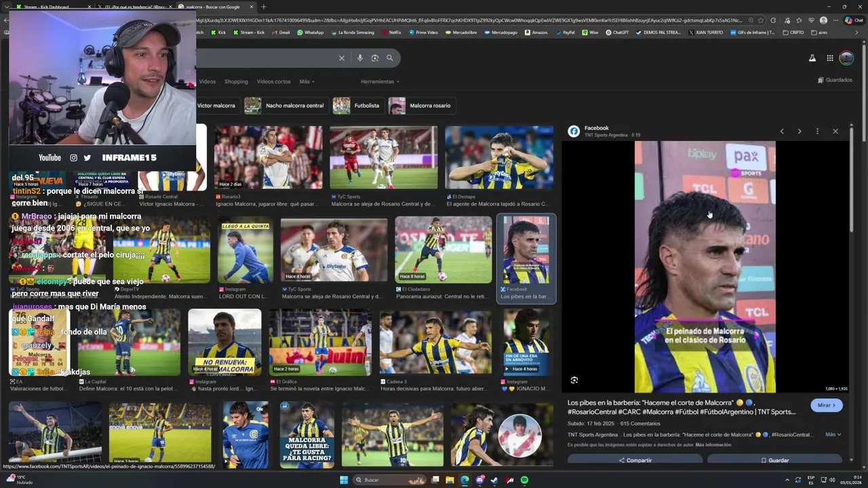This screenshot has width=868, height=488.
Task: Open Discord from the taskbar
Action: click(x=479, y=480)
